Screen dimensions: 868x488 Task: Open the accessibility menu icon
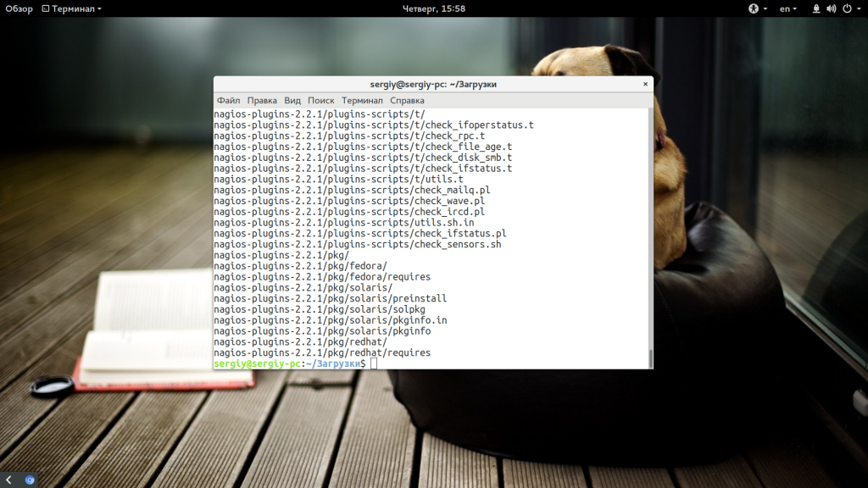[754, 8]
